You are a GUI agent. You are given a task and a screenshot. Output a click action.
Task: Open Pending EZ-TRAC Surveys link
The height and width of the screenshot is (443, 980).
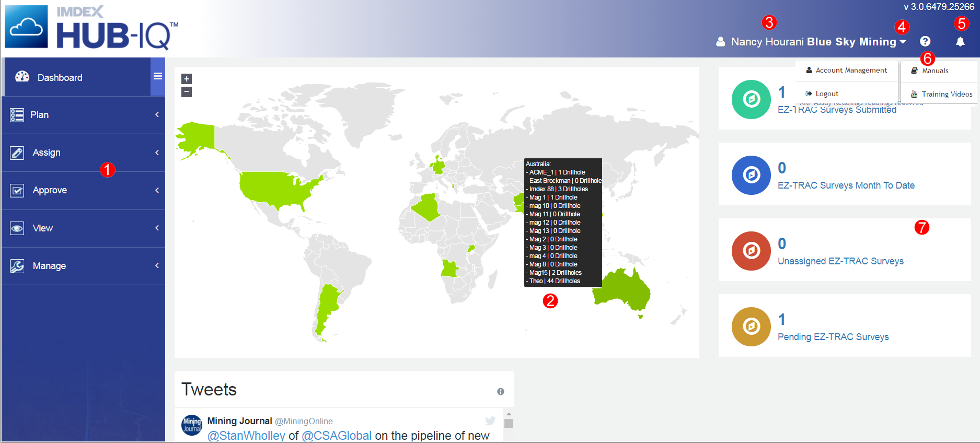click(x=833, y=337)
